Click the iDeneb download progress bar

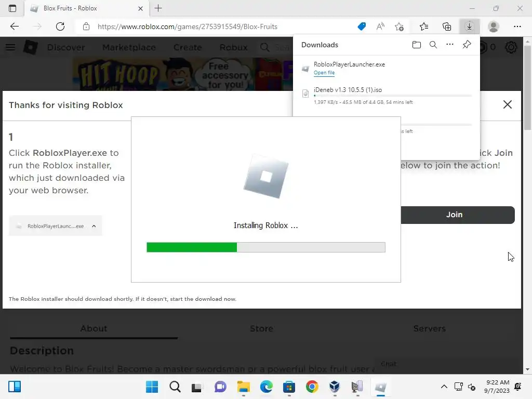(393, 96)
